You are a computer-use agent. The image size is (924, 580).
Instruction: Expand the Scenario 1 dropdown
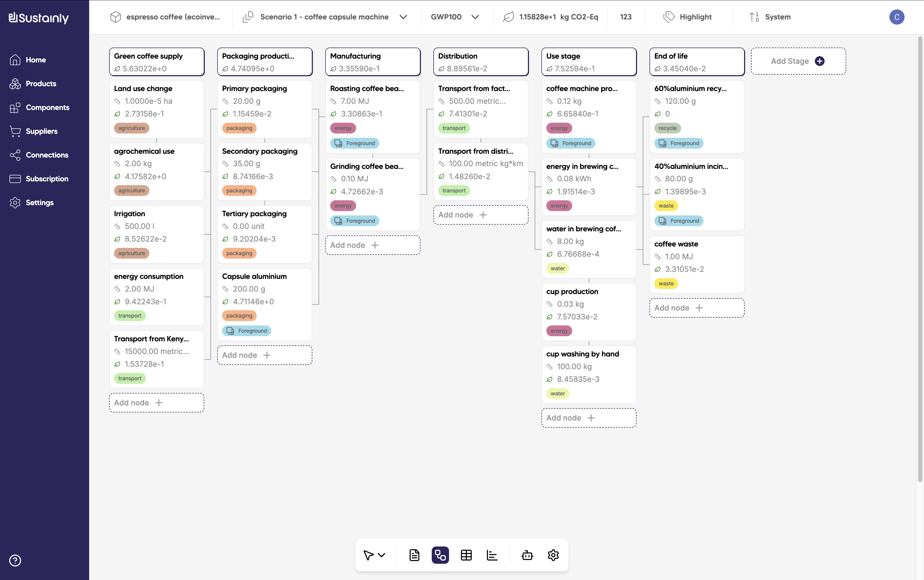tap(403, 17)
